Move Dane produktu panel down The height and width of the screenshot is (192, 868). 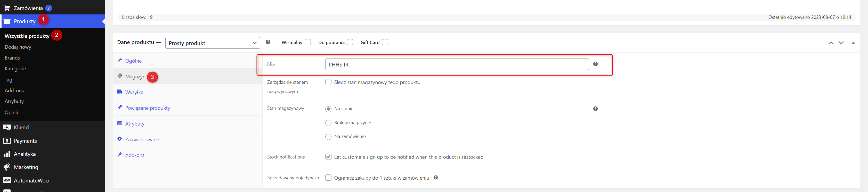(x=841, y=43)
